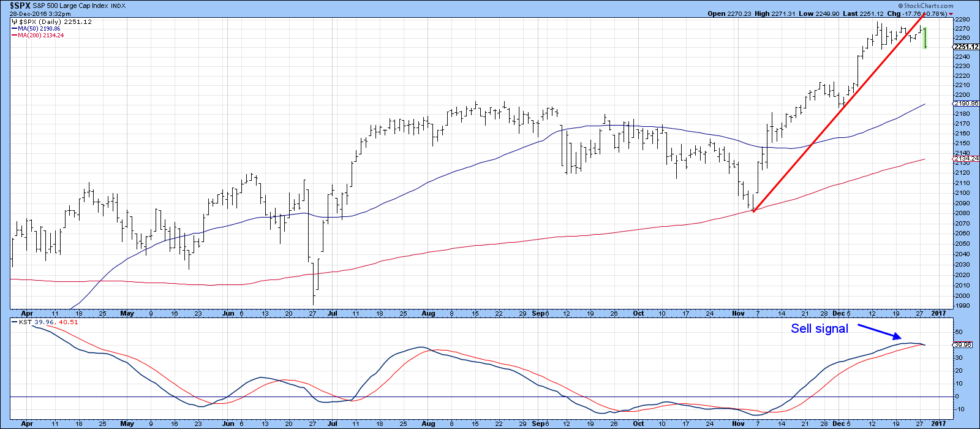
Task: Click the Nov label on the bottom date axis
Action: click(738, 423)
